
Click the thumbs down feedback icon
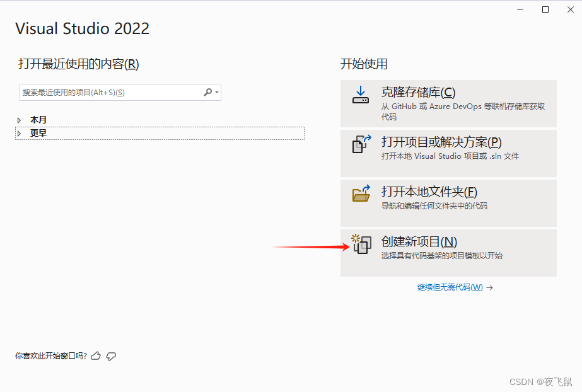click(111, 357)
